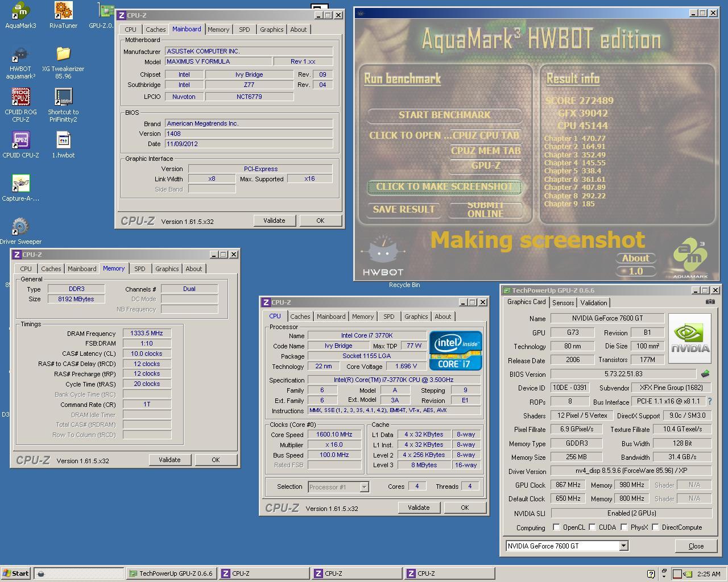
Task: Open the Windows Start menu
Action: click(16, 573)
